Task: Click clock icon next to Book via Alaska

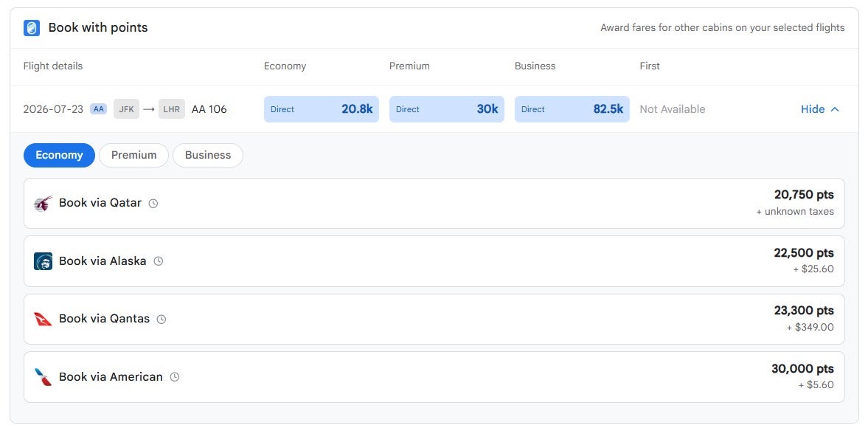Action: coord(159,261)
